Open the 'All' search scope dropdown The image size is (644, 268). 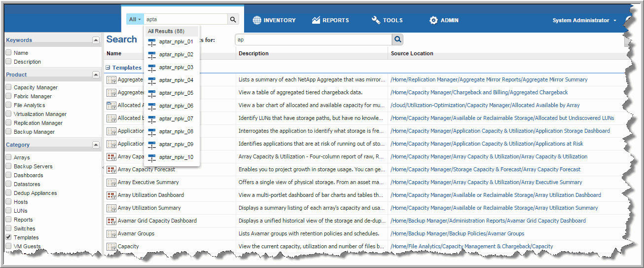(135, 19)
